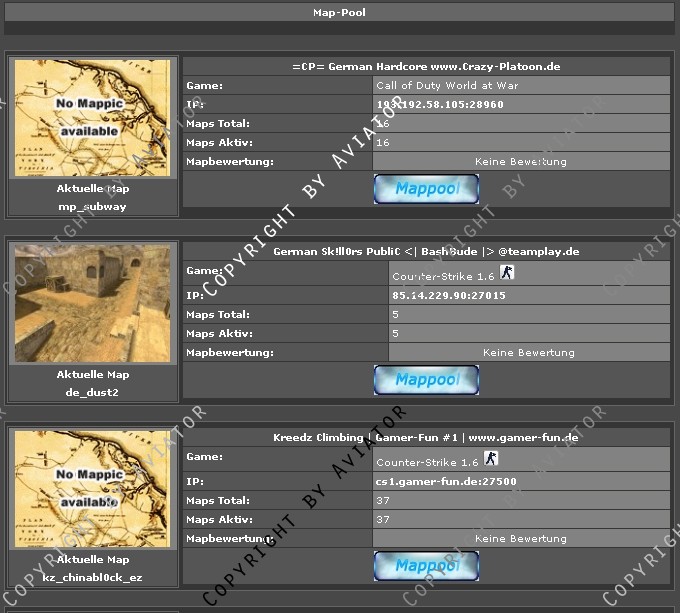Click the kz_chinabl0ck_ez map name label

click(x=93, y=578)
